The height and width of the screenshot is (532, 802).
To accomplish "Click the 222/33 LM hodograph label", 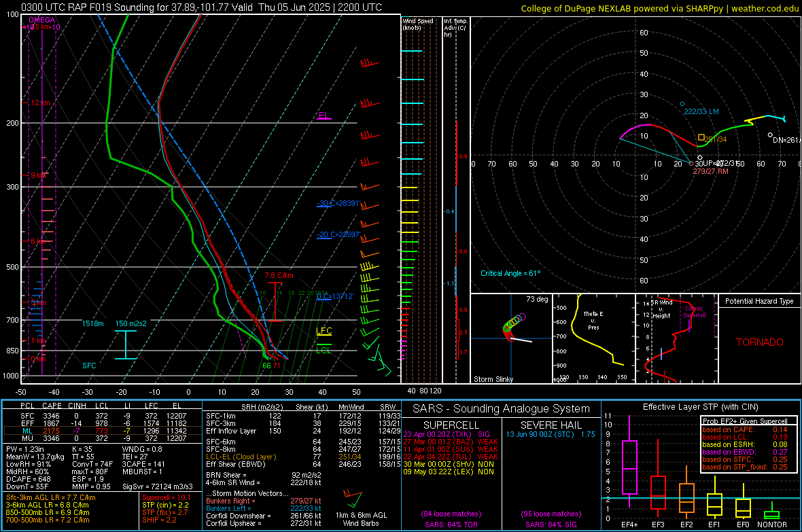I will [x=701, y=111].
